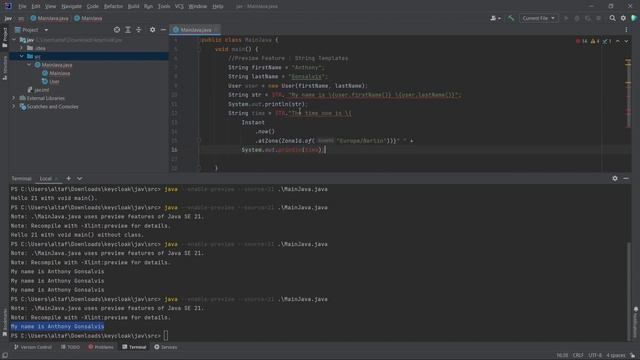Image resolution: width=640 pixels, height=360 pixels.
Task: Collapse the MainJava.java file node
Action: pos(29,65)
